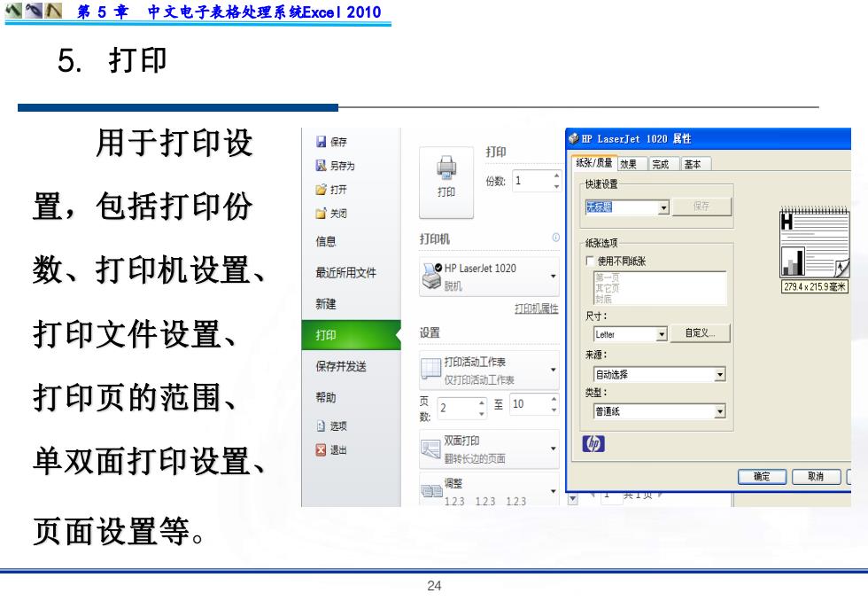The width and height of the screenshot is (868, 601).
Task: Click 第一页 in paper list
Action: point(607,277)
